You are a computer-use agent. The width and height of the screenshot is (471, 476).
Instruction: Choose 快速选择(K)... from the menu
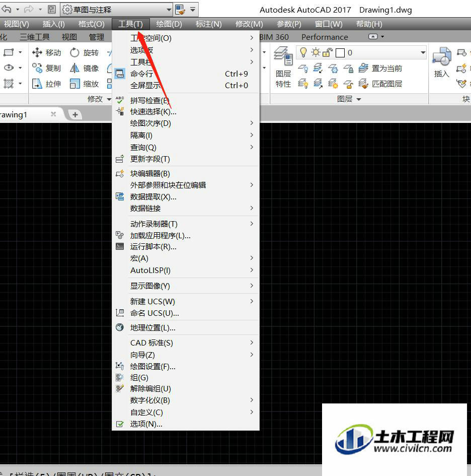point(186,112)
